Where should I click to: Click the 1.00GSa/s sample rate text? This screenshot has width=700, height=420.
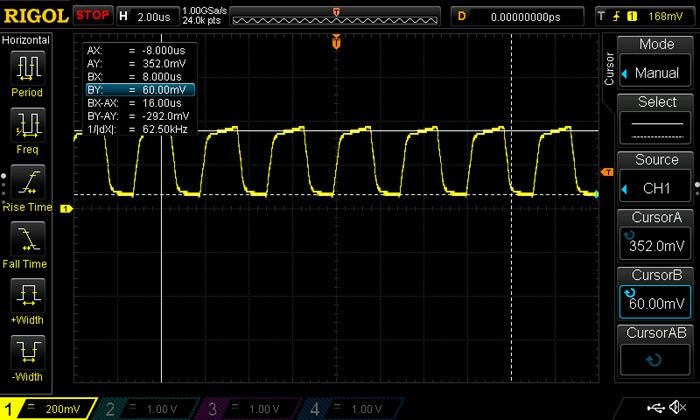[205, 10]
